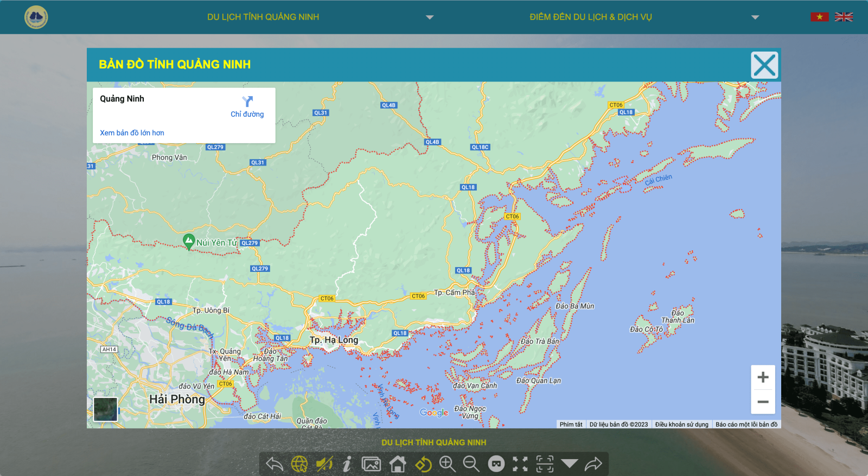Switch to satellite view thumbnail
The image size is (868, 476).
(x=105, y=409)
